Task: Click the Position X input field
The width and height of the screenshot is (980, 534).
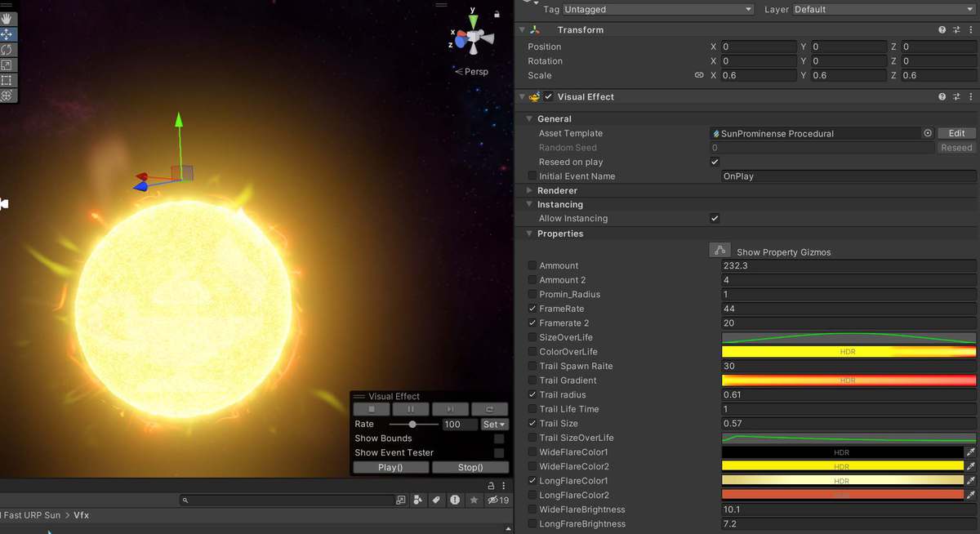Action: (x=759, y=47)
